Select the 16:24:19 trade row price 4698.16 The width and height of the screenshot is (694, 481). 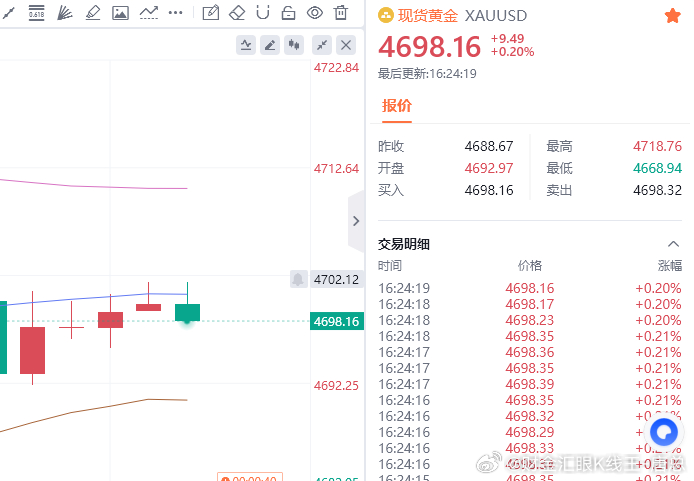pos(530,288)
